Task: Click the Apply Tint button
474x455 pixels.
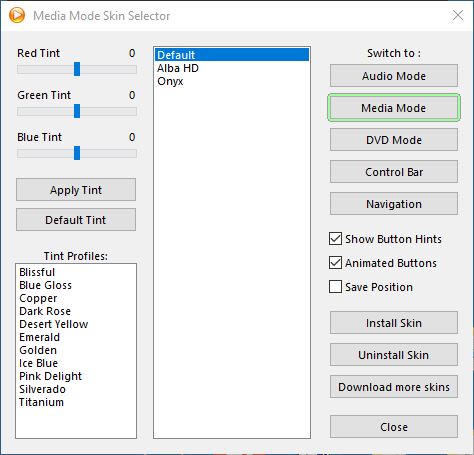Action: pos(76,190)
